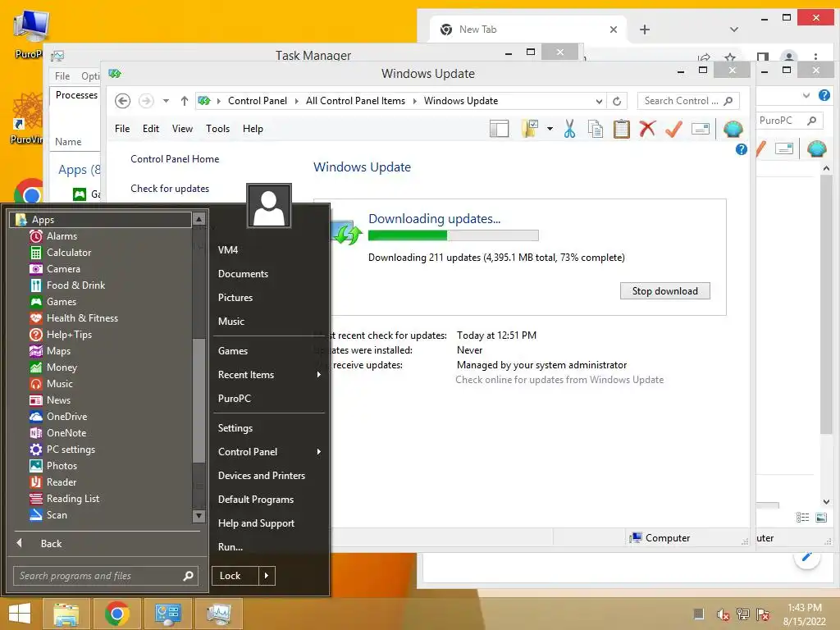The height and width of the screenshot is (630, 840).
Task: Click Documents in Start menu
Action: (x=243, y=274)
